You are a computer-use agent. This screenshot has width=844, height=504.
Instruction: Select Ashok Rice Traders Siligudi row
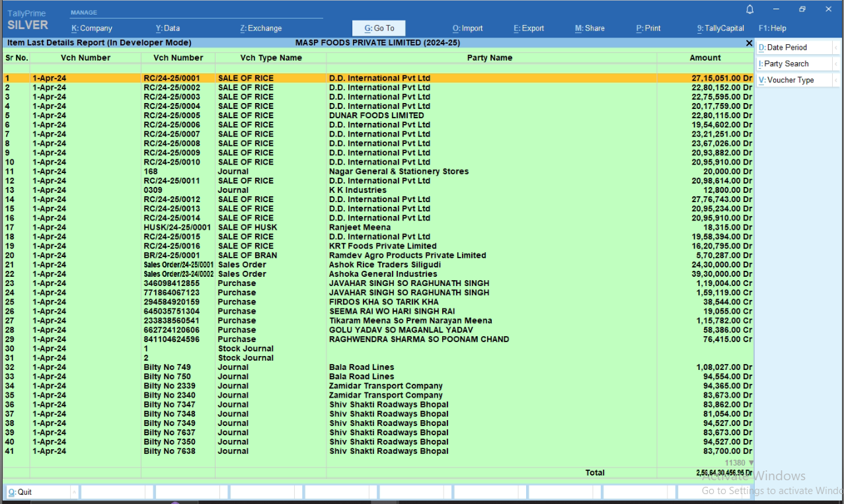(378, 265)
